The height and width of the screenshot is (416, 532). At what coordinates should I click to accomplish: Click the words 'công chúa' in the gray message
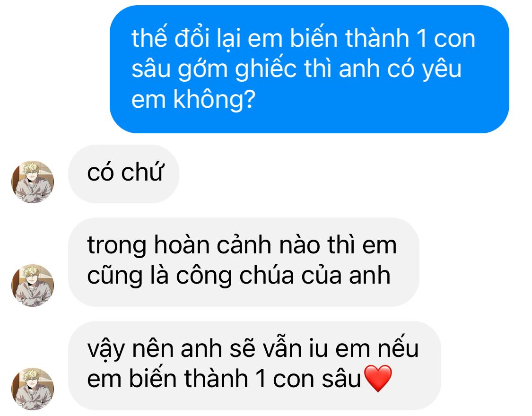(235, 276)
